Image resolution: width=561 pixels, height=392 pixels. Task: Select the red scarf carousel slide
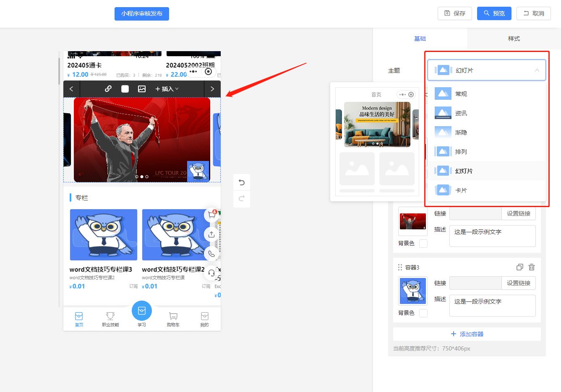tap(142, 140)
